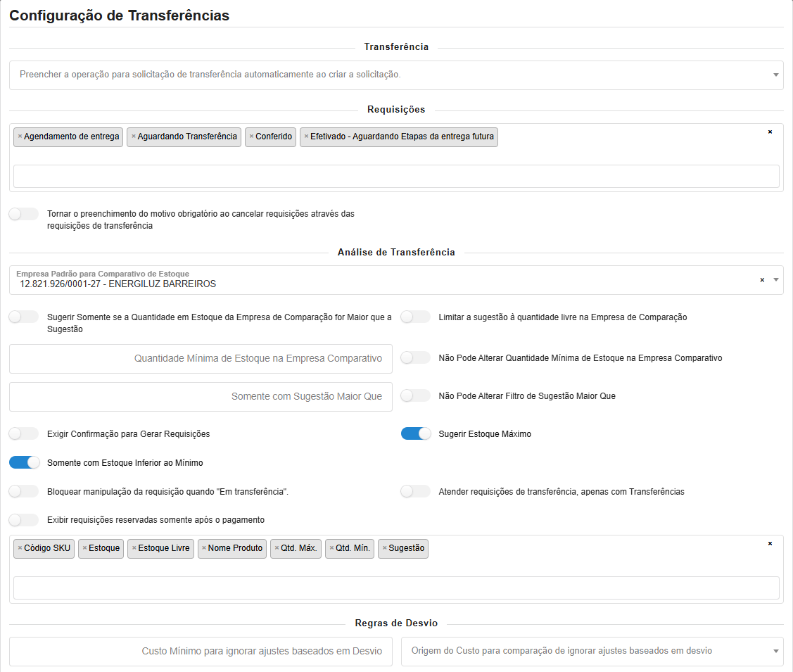Image resolution: width=793 pixels, height=672 pixels.
Task: Toggle 'Limitar a sugestão à quantidade livre'
Action: tap(416, 317)
